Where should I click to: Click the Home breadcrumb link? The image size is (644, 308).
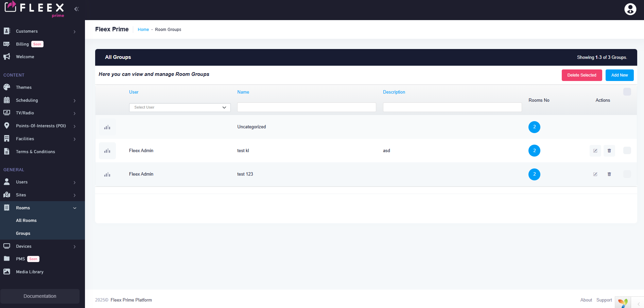pos(143,30)
